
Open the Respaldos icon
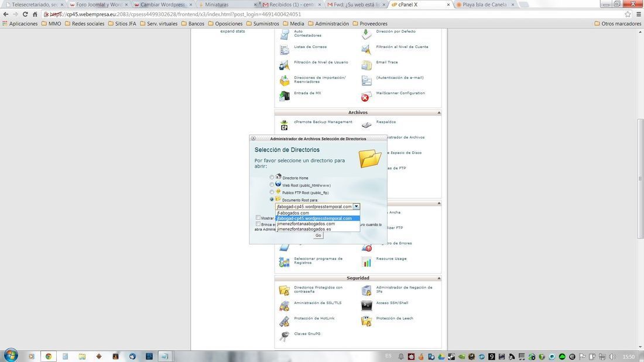pyautogui.click(x=366, y=125)
